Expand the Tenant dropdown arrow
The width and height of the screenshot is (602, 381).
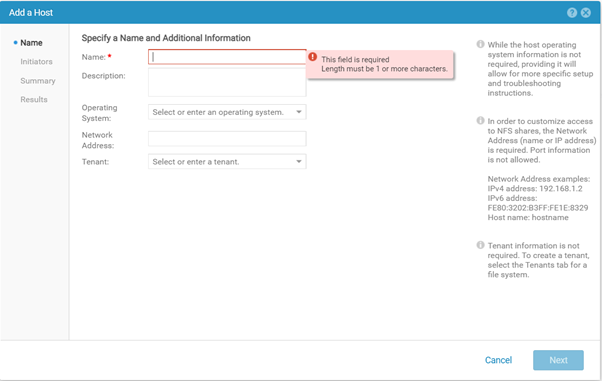tap(299, 162)
